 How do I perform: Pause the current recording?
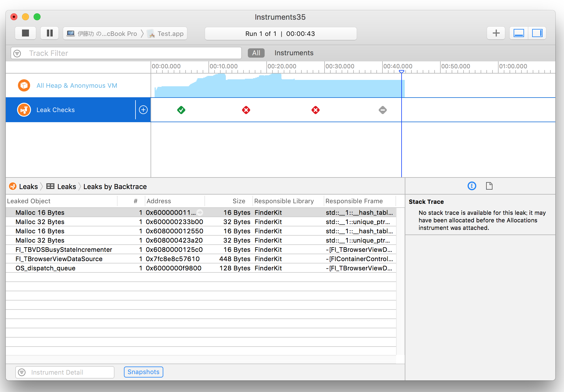pos(50,33)
